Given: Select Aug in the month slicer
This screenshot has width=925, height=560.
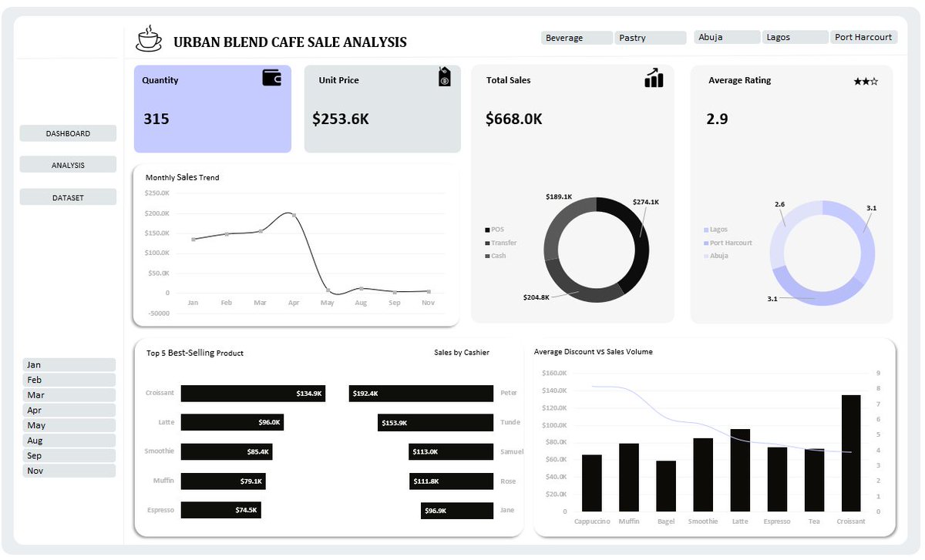Looking at the screenshot, I should [x=69, y=441].
